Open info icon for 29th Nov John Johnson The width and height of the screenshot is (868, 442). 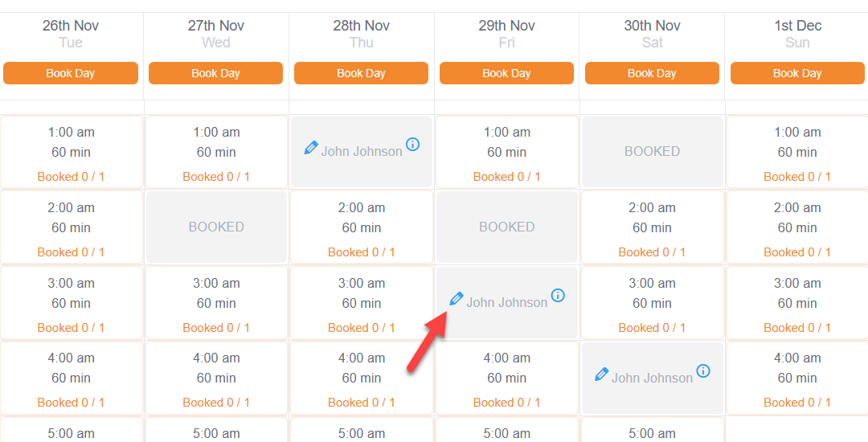[558, 296]
